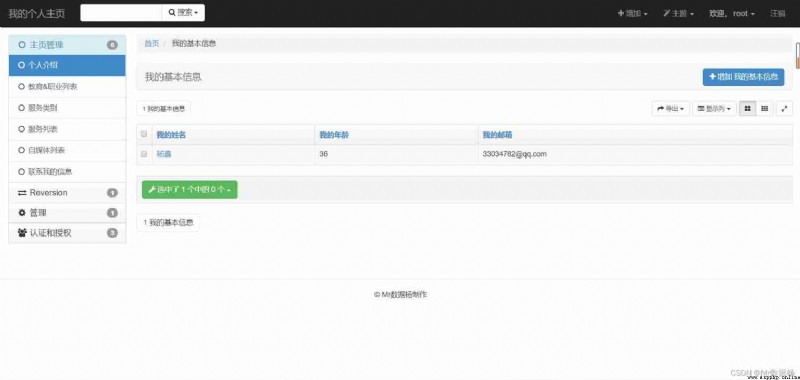Expand the 认证和授权 users section
This screenshot has height=380, width=800.
[x=67, y=233]
